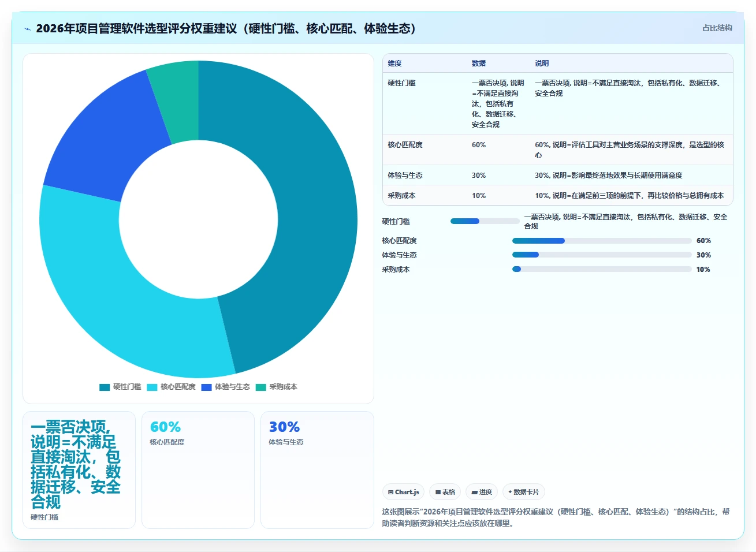Open the 硬性门槛 一票否决项 data card

[x=79, y=470]
